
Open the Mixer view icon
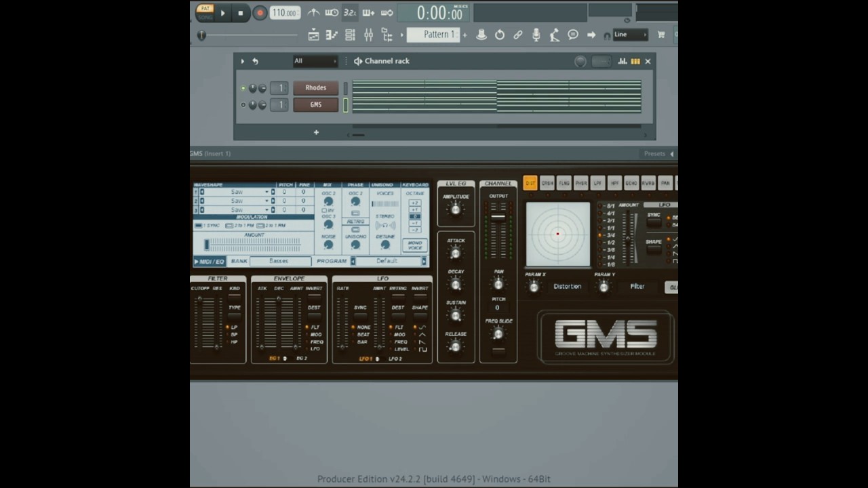(x=368, y=35)
